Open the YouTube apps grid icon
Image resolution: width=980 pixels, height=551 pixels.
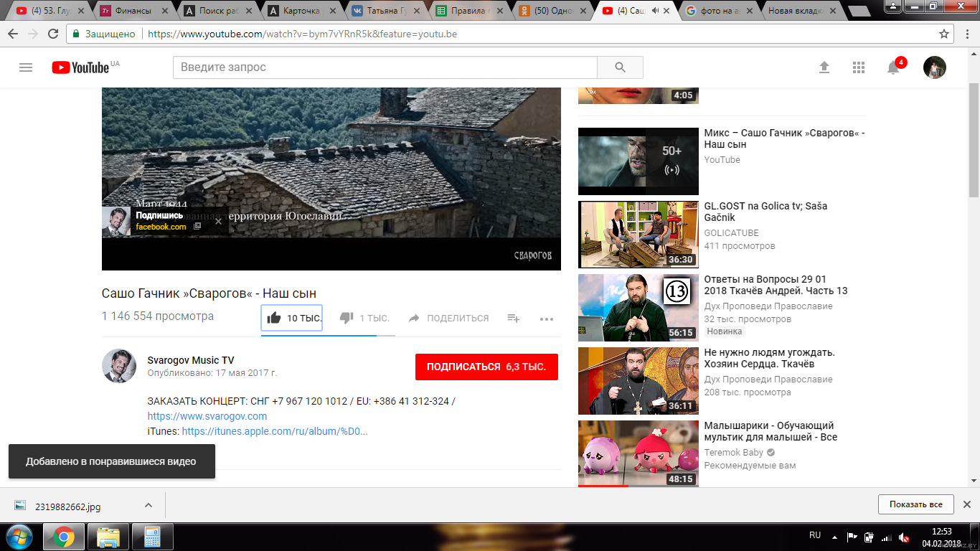click(x=859, y=67)
